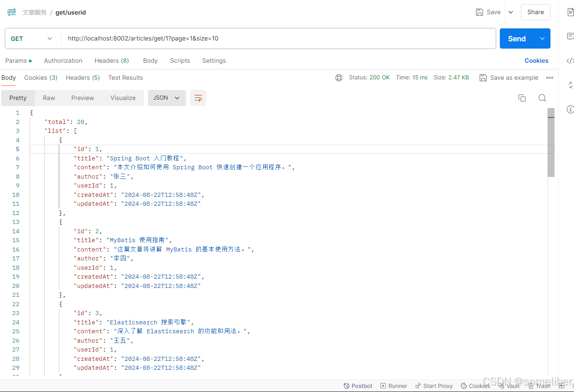Viewport: 574px width, 392px height.
Task: Open the request info icon in sidebar
Action: (x=570, y=109)
